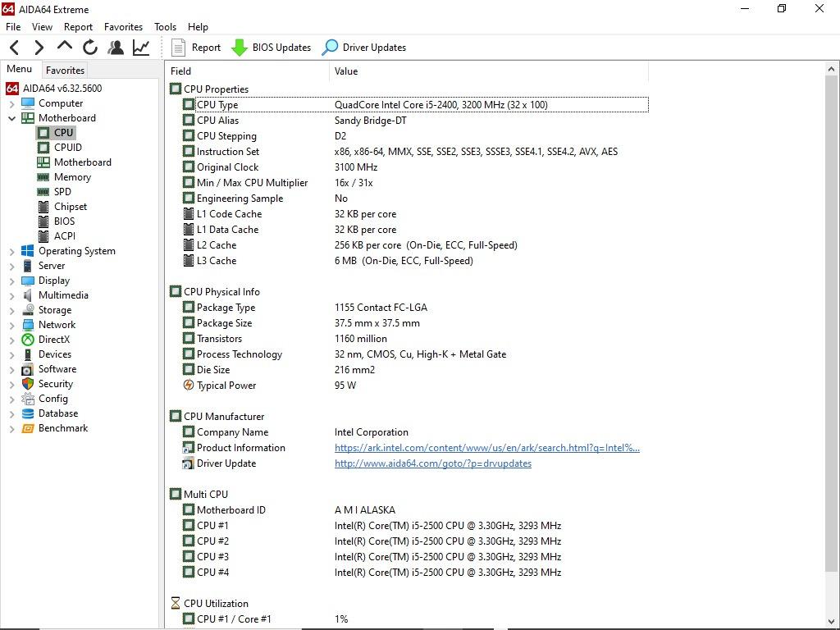Generate a Report from the toolbar
Viewport: 840px width, 630px height.
coord(196,48)
